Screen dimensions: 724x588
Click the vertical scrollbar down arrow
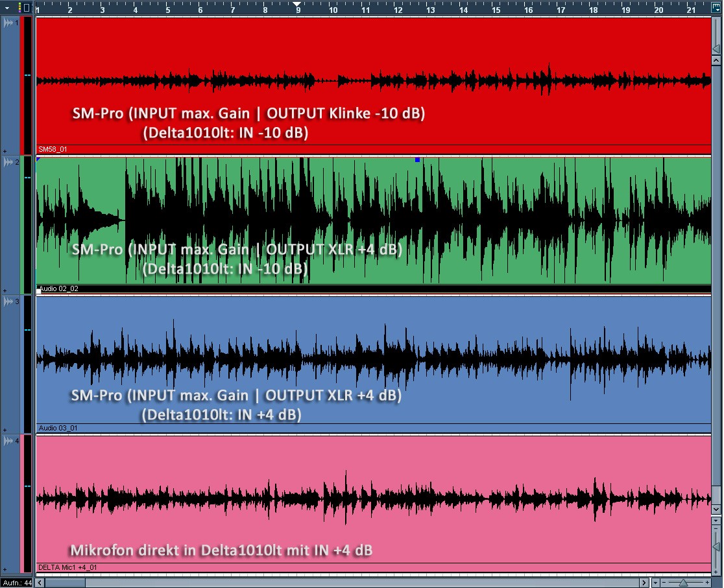coord(716,509)
